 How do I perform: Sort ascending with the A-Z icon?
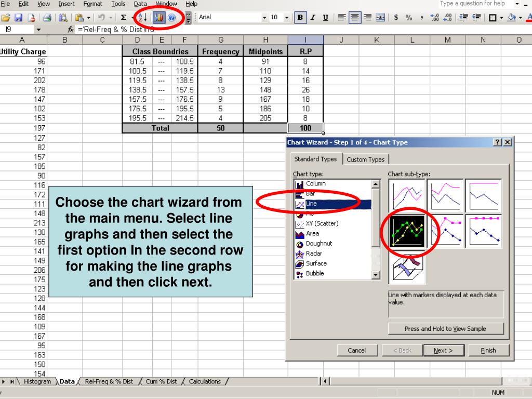(x=142, y=17)
